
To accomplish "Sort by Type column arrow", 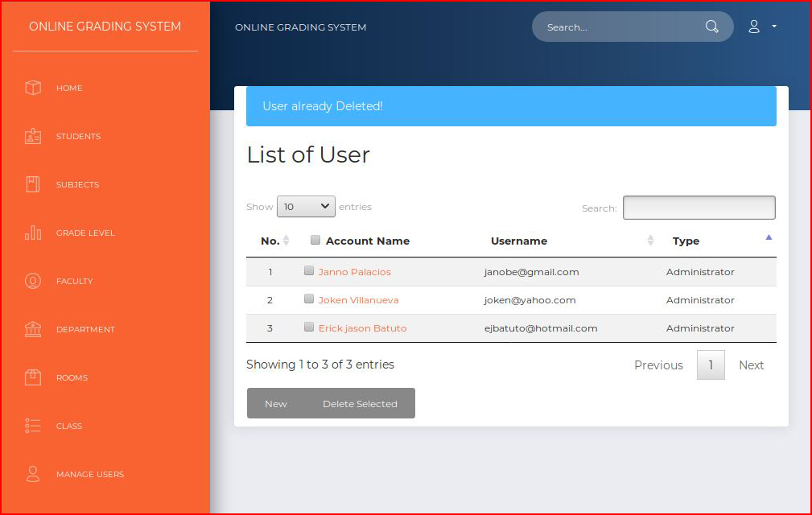I will click(769, 237).
